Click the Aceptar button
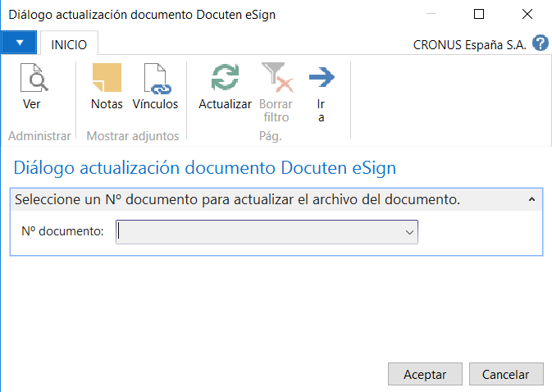 [425, 374]
